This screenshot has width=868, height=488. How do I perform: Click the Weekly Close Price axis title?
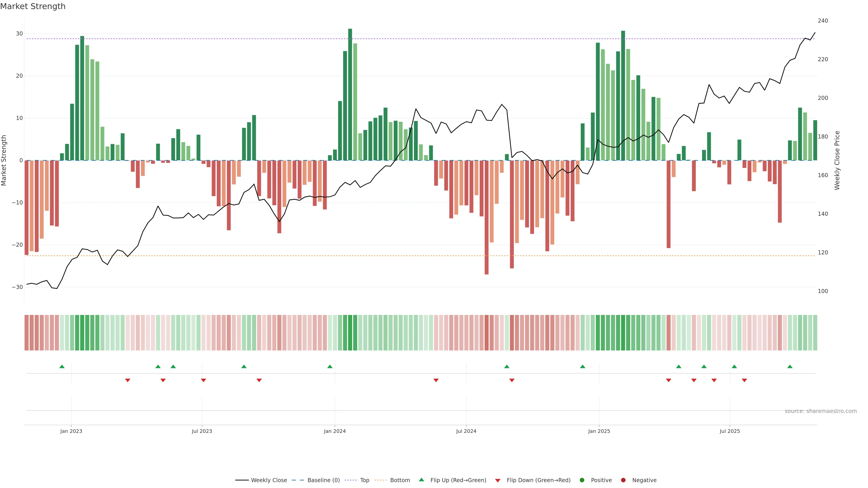click(x=837, y=160)
